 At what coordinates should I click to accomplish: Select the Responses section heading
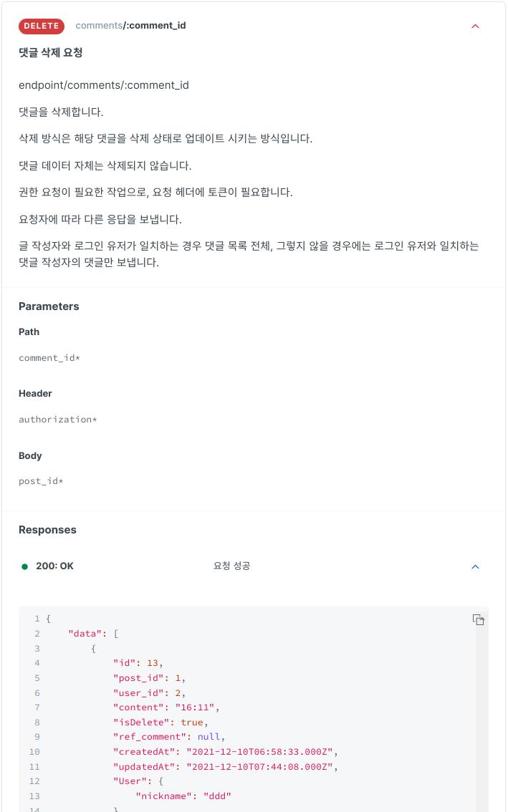click(47, 530)
